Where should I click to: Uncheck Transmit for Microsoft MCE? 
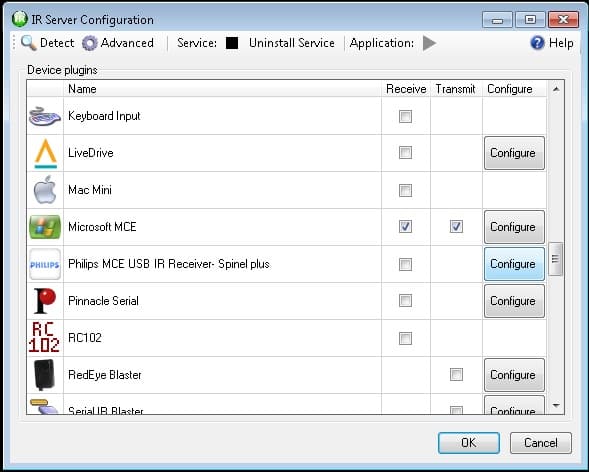tap(456, 227)
